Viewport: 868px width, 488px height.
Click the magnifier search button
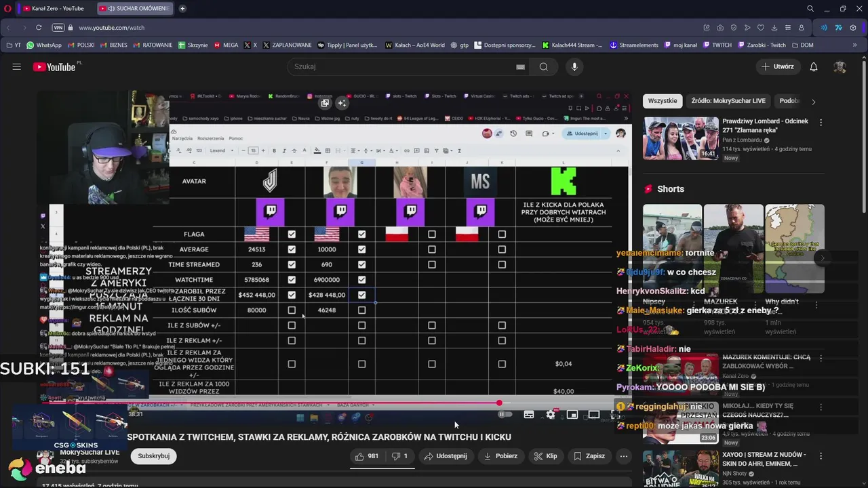pyautogui.click(x=543, y=66)
